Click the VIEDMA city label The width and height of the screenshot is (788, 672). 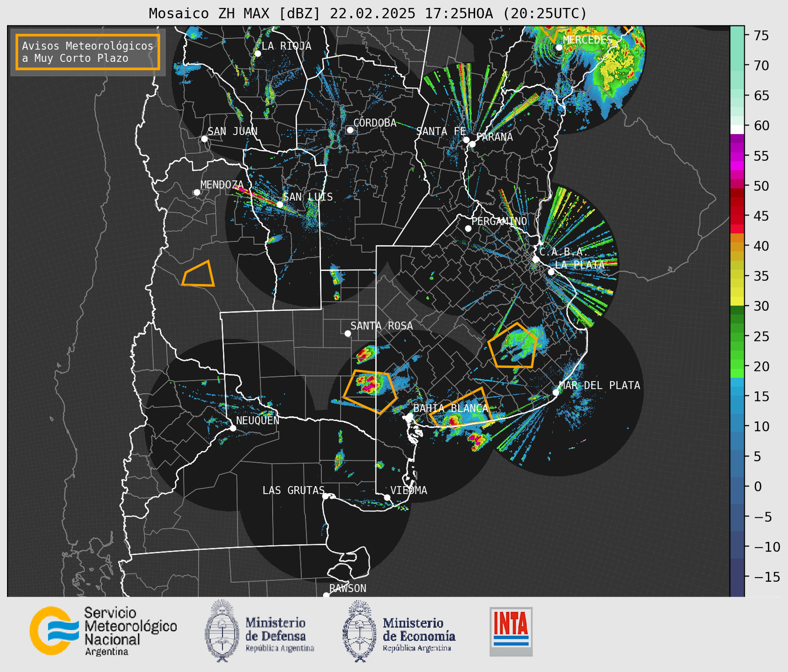409,490
